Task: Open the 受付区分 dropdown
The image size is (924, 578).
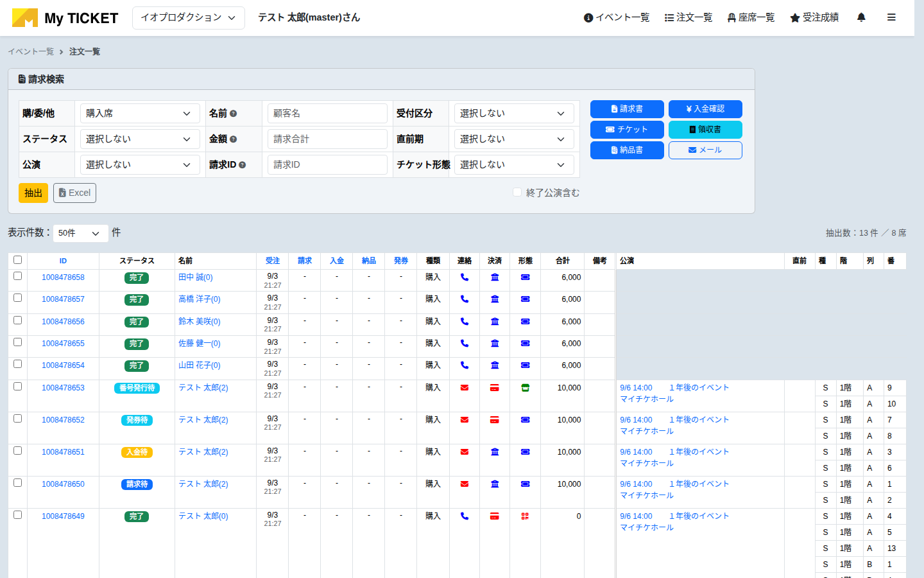Action: pos(514,113)
